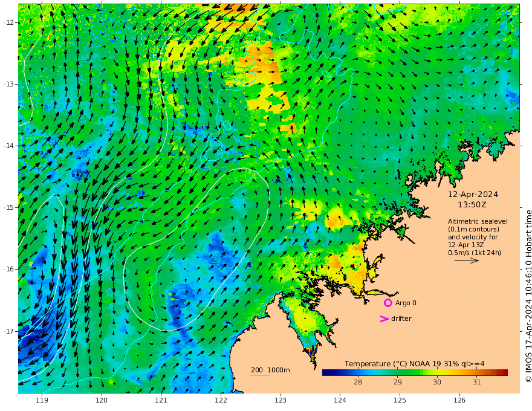Click the magenta drifter arrowhead symbol
This screenshot has height=411, width=532.
(384, 319)
